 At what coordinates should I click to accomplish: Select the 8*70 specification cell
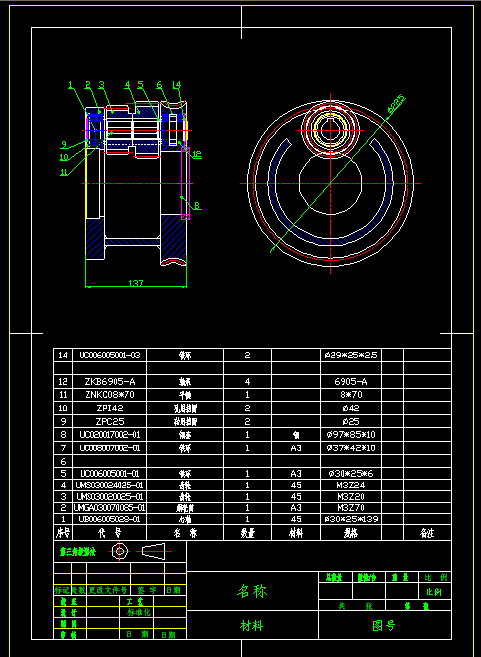351,395
